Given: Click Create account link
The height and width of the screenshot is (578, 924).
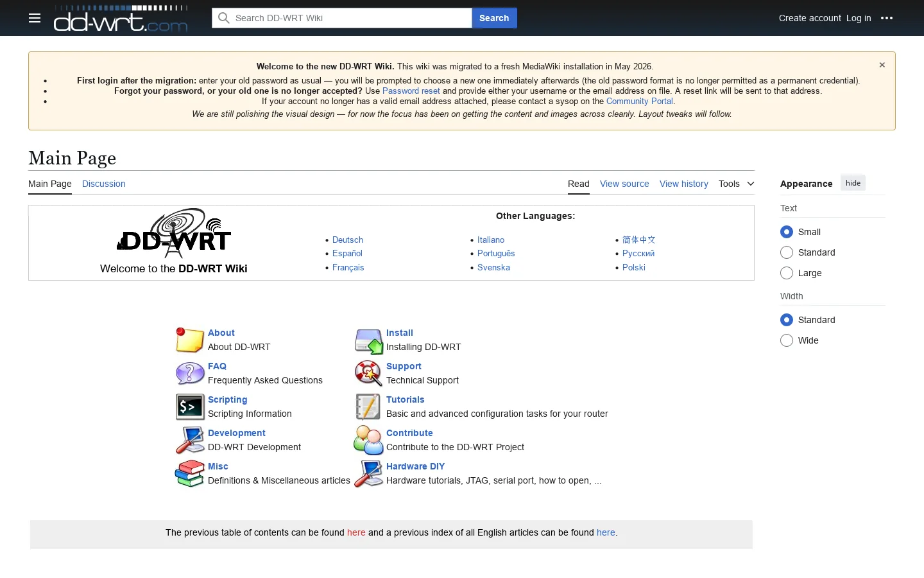Looking at the screenshot, I should click(810, 18).
